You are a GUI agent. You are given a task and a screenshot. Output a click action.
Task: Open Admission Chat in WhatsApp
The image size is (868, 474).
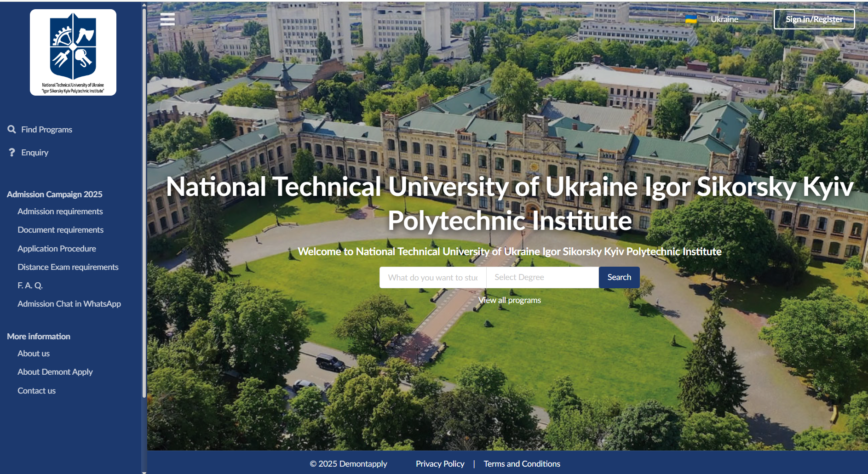[69, 304]
